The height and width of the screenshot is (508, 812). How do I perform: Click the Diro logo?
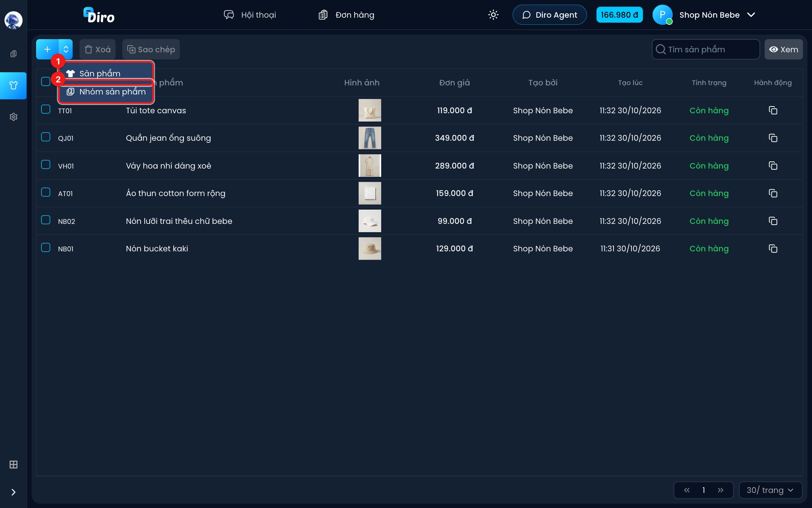[99, 15]
